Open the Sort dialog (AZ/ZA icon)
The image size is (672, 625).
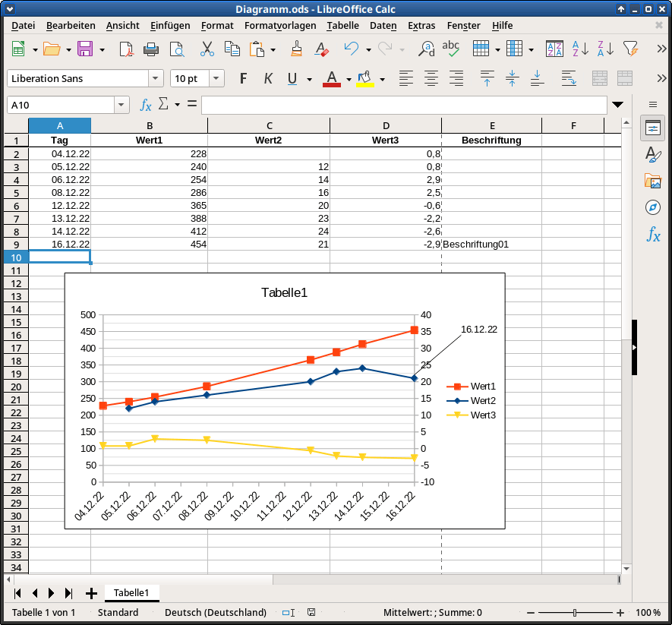pos(554,49)
